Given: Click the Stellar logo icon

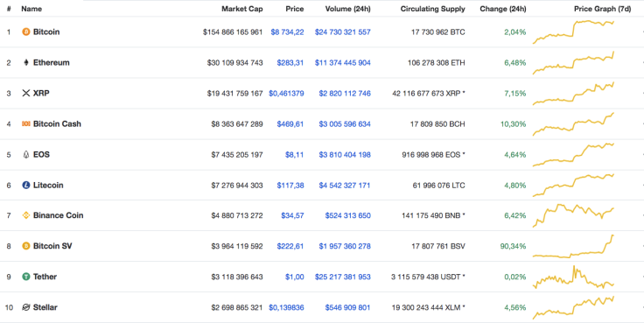Looking at the screenshot, I should coord(26,307).
